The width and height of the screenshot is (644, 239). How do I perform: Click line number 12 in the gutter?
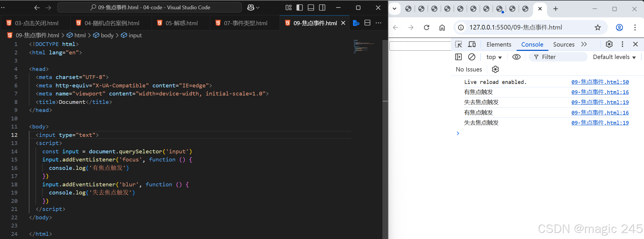pyautogui.click(x=14, y=135)
